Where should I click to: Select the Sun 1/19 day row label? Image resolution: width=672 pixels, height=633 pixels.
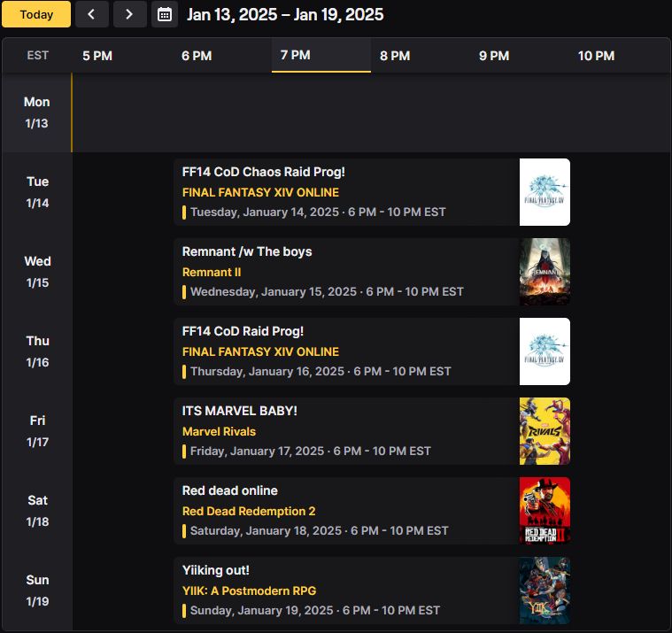37,591
